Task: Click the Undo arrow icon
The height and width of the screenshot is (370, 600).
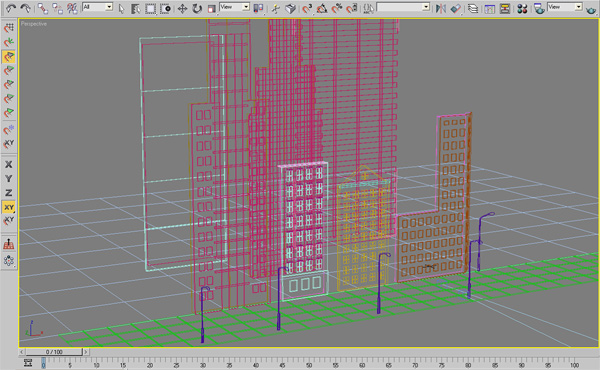Action: (x=11, y=8)
